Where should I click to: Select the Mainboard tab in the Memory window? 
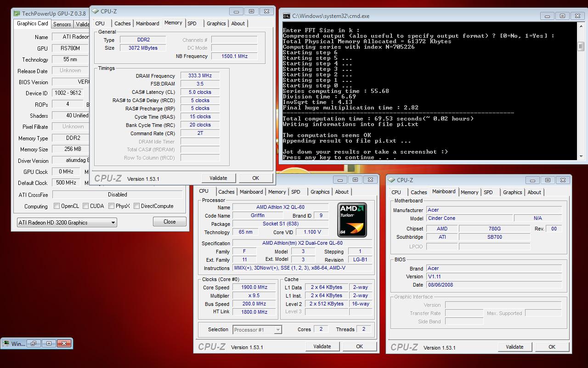click(147, 23)
